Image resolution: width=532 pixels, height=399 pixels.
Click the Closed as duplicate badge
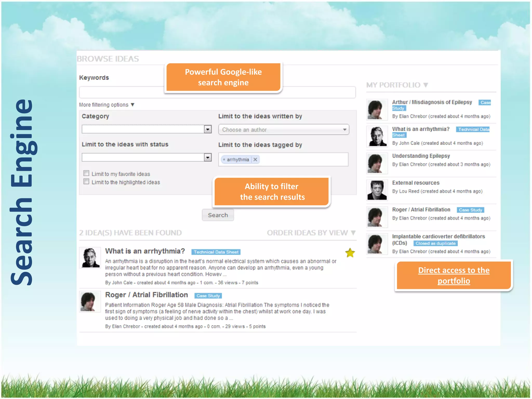[435, 243]
